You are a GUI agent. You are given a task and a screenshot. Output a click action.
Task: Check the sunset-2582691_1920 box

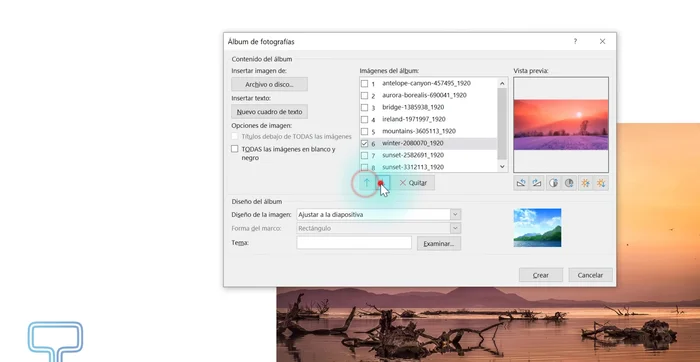(x=365, y=155)
